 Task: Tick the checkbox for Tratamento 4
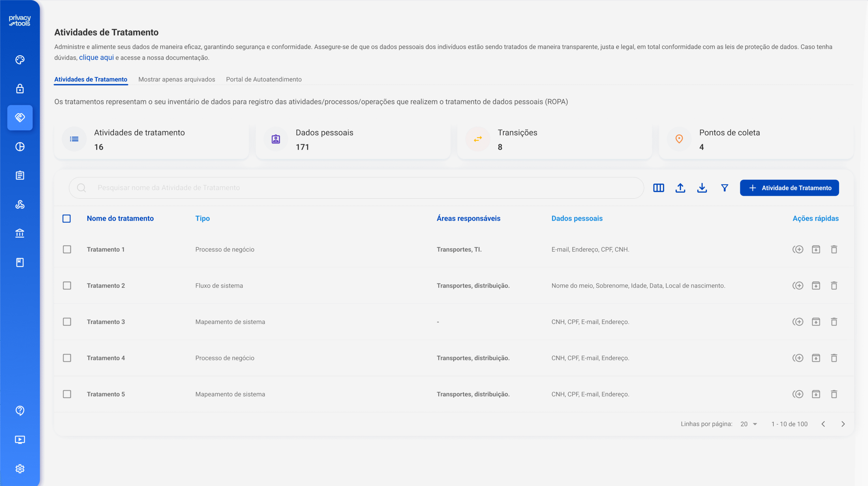[67, 358]
